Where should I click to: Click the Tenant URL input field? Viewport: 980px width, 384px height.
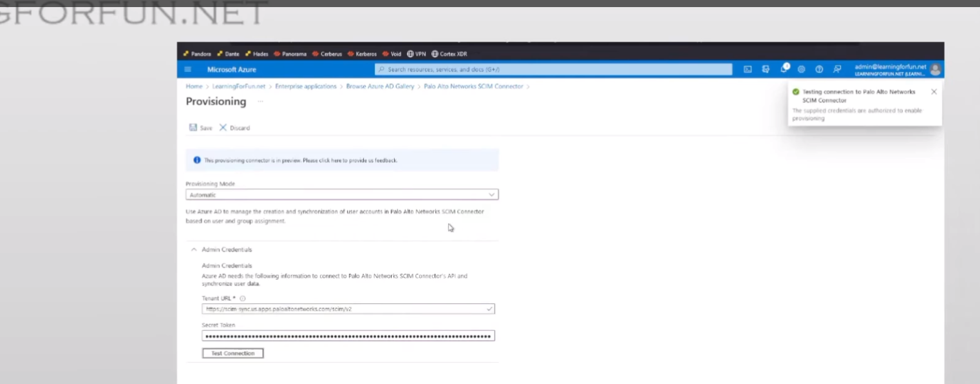[x=348, y=309]
